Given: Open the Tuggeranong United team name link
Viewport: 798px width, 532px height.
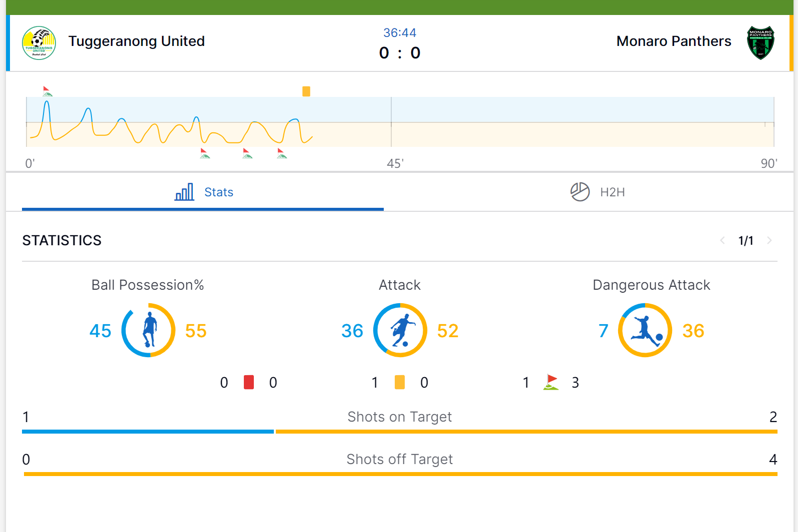Looking at the screenshot, I should pos(136,41).
